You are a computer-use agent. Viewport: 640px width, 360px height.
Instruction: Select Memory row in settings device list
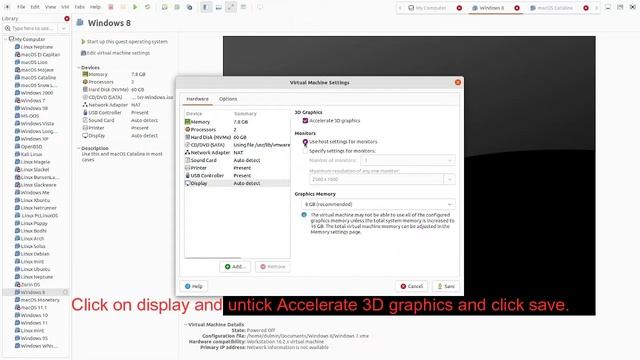[x=237, y=122]
